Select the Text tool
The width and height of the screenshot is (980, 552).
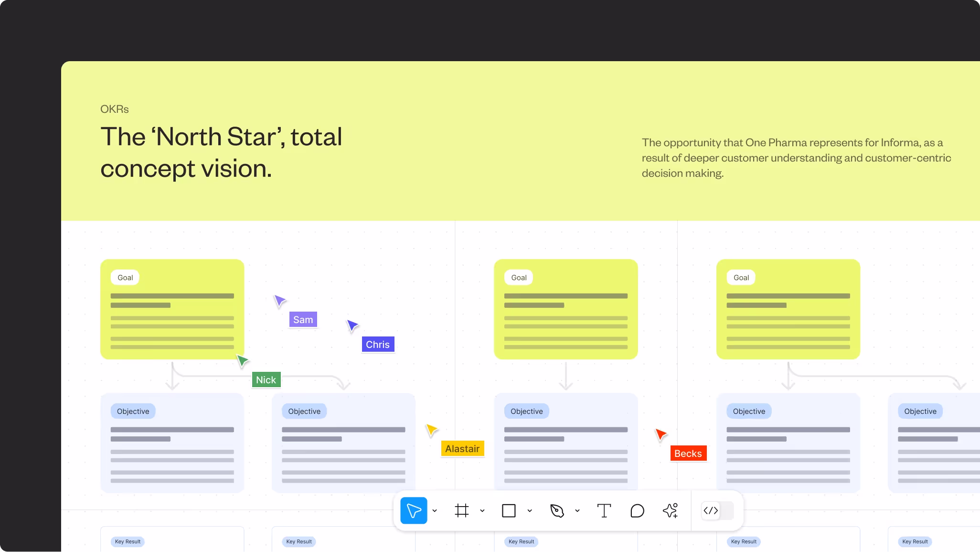(x=604, y=511)
